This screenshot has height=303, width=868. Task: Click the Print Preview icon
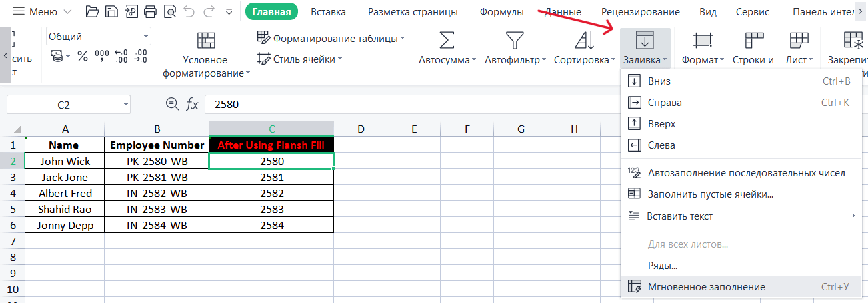pyautogui.click(x=170, y=12)
